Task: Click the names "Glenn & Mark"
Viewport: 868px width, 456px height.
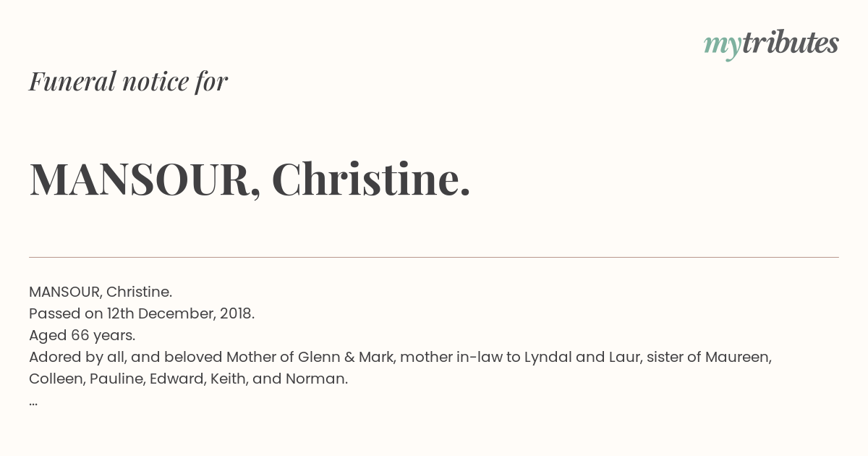Action: (x=347, y=357)
